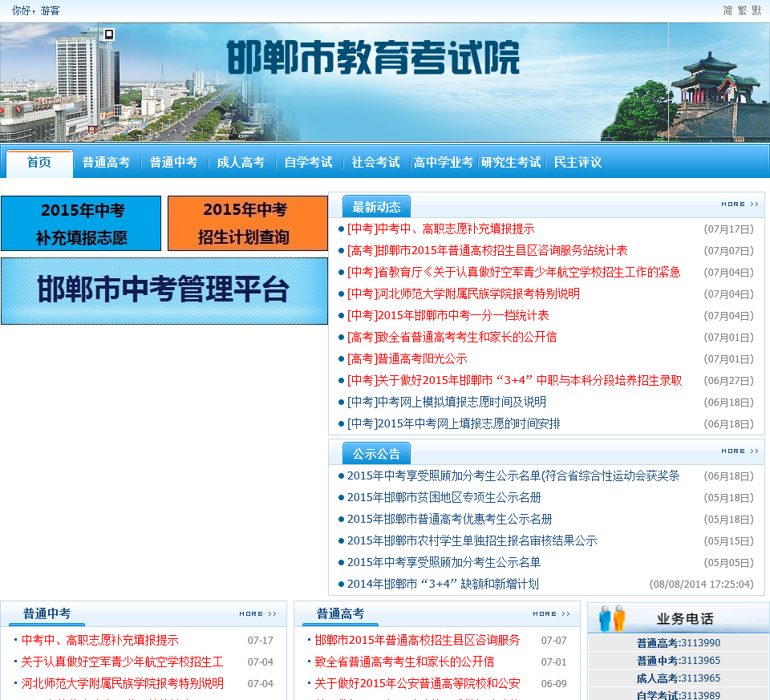Screen dimensions: 770x700
Task: Open the 社会考试 menu item
Action: point(375,163)
